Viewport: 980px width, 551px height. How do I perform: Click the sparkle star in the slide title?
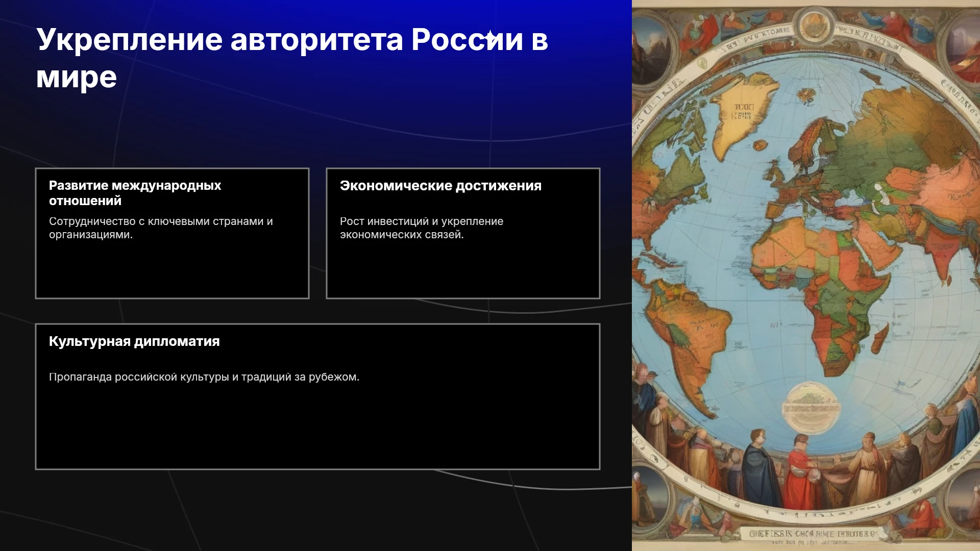(489, 36)
